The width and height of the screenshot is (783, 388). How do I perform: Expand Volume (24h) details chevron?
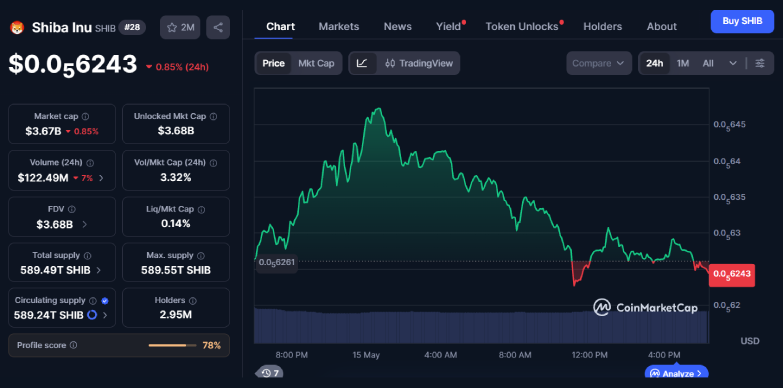click(101, 178)
